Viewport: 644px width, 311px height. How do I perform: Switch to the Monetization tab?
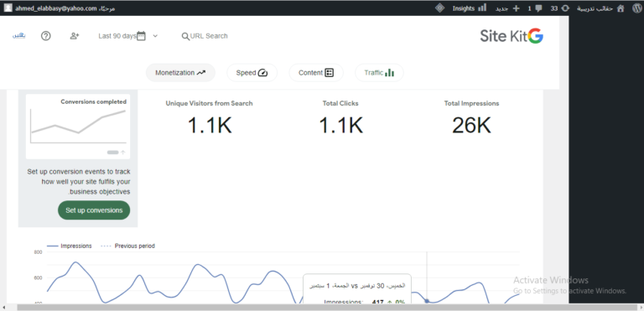pyautogui.click(x=180, y=73)
